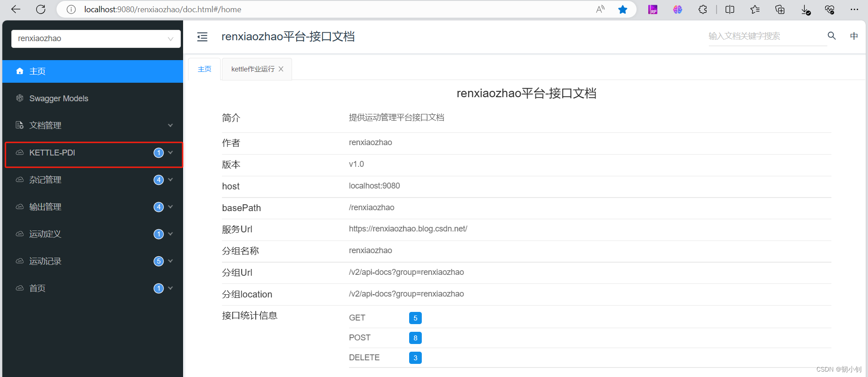Open the renxiaozhao group dropdown
Viewport: 868px width, 377px height.
point(96,38)
